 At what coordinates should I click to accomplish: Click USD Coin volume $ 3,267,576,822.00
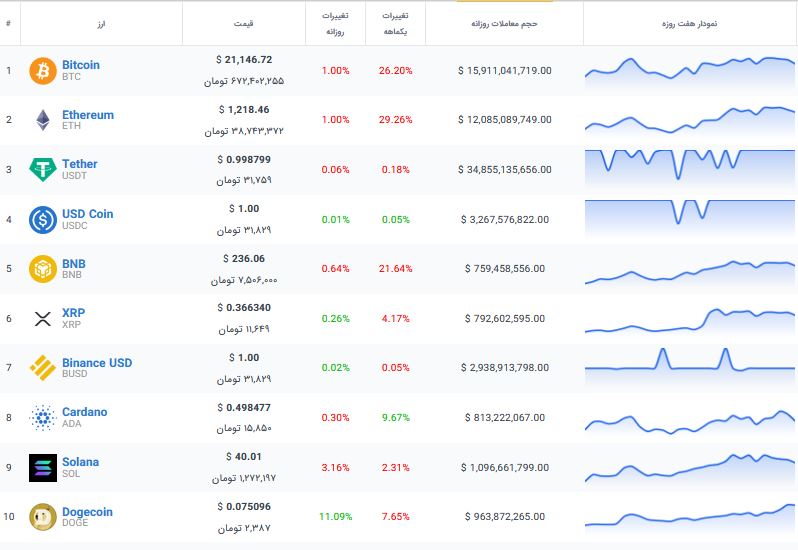(504, 220)
